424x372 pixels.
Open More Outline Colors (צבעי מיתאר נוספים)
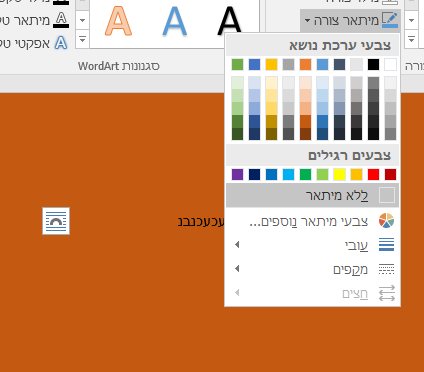[312, 221]
